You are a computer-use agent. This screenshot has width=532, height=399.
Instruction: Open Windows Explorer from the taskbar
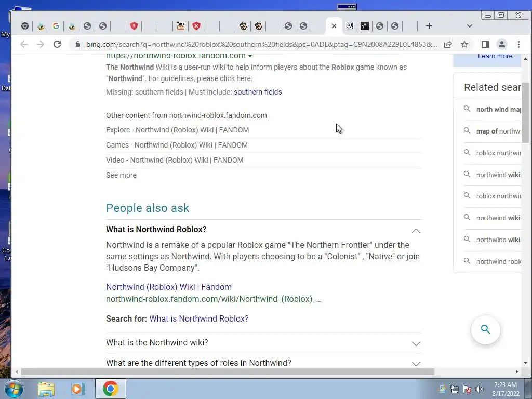click(x=46, y=389)
